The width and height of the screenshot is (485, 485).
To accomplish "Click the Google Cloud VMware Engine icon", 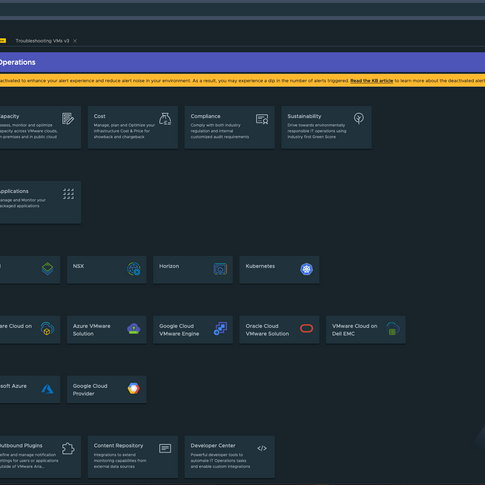I will (220, 329).
